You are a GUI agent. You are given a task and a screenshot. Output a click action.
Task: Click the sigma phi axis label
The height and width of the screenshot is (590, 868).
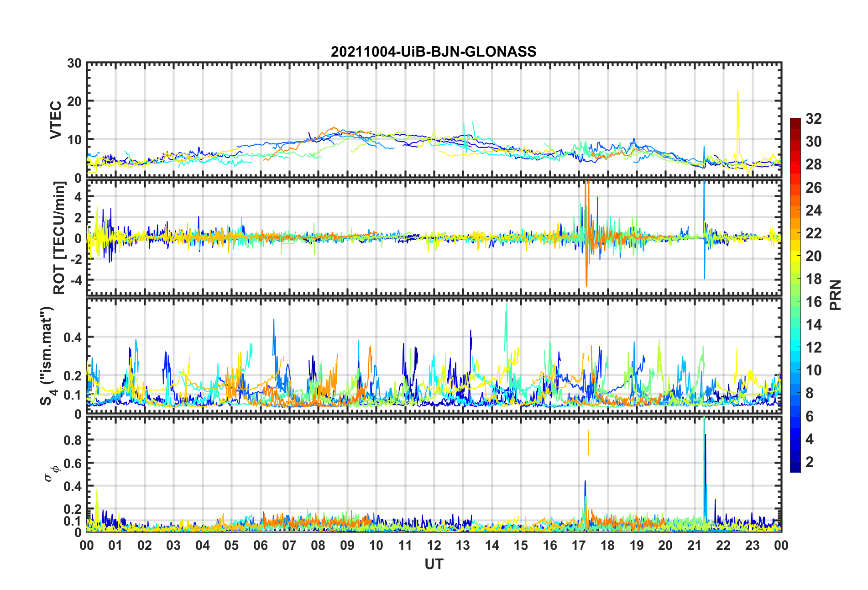point(51,474)
